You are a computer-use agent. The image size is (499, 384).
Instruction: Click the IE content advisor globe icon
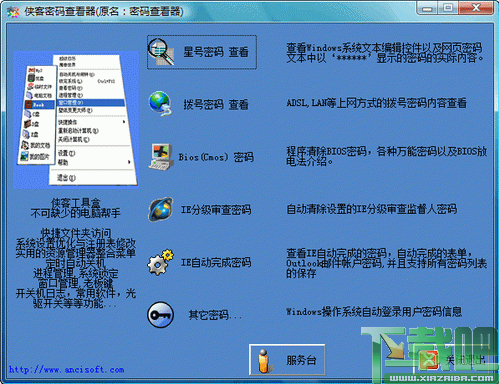pos(161,209)
